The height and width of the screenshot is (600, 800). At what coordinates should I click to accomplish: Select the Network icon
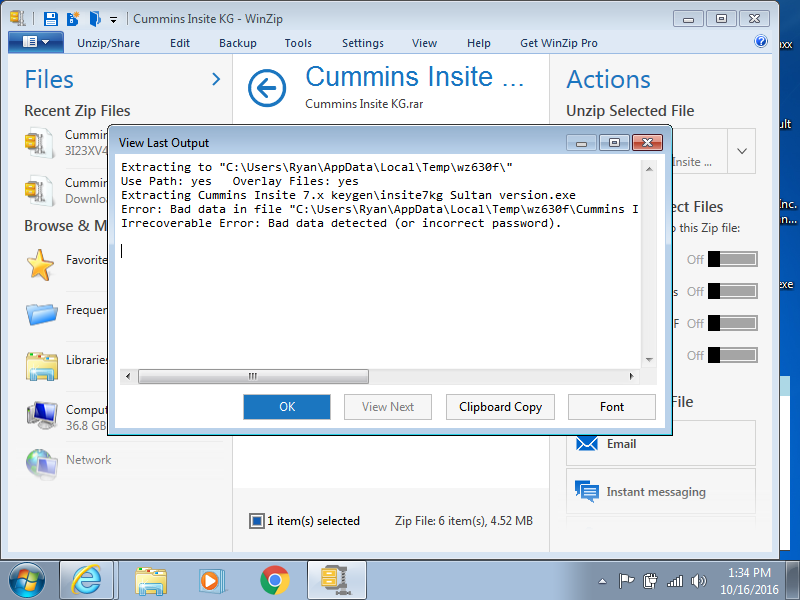coord(42,464)
